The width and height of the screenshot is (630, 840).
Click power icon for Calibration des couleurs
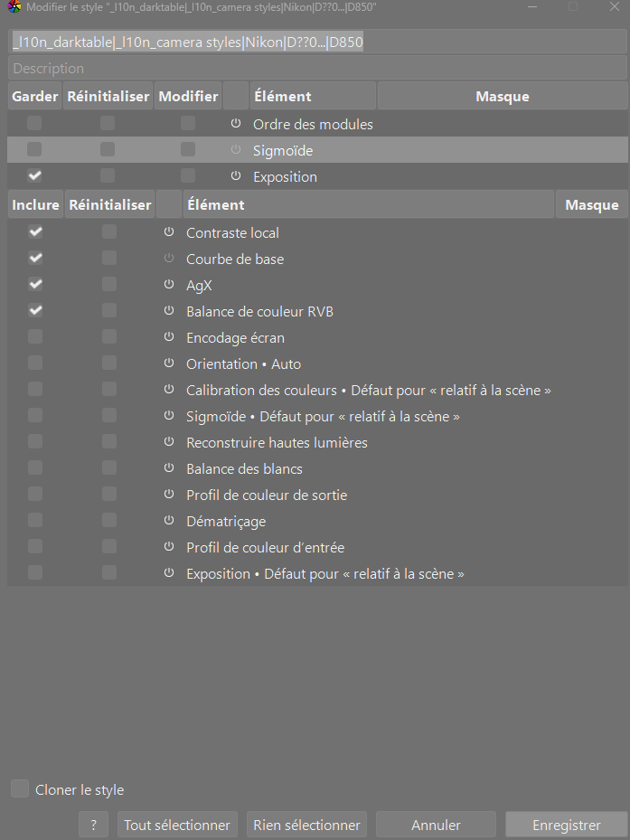pyautogui.click(x=169, y=390)
